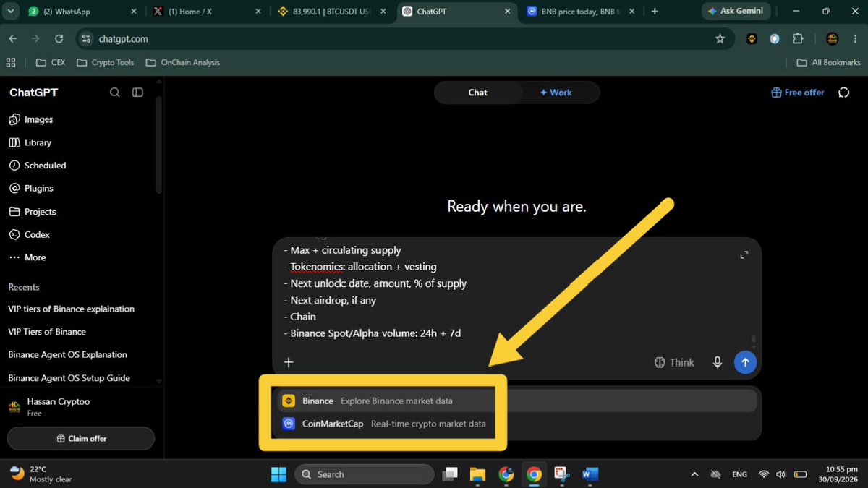Select the Binance market data suggestion

516,401
